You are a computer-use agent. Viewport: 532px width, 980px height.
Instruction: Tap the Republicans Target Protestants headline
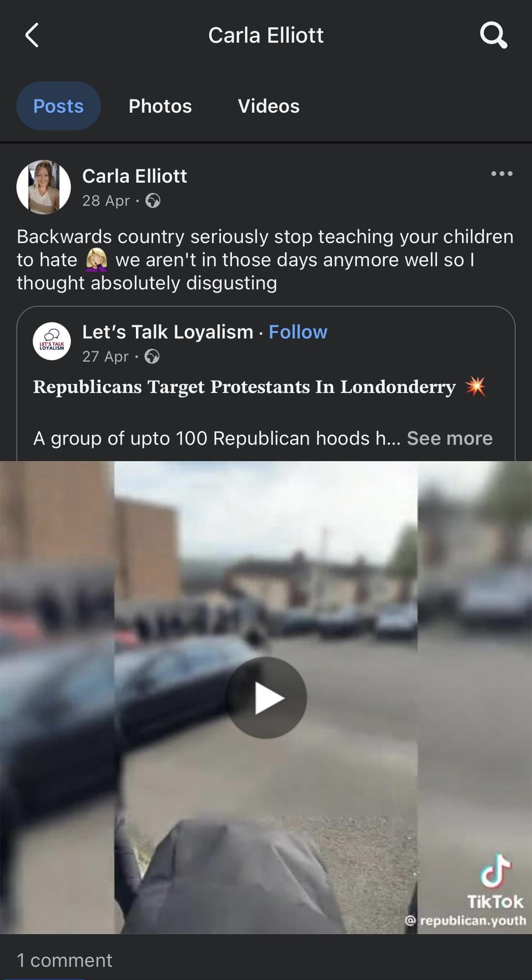(x=244, y=387)
